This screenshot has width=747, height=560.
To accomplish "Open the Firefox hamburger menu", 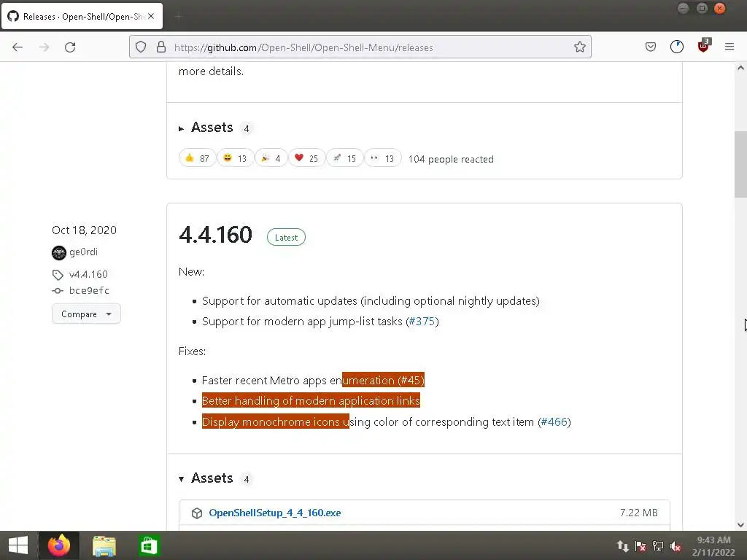I will point(729,47).
